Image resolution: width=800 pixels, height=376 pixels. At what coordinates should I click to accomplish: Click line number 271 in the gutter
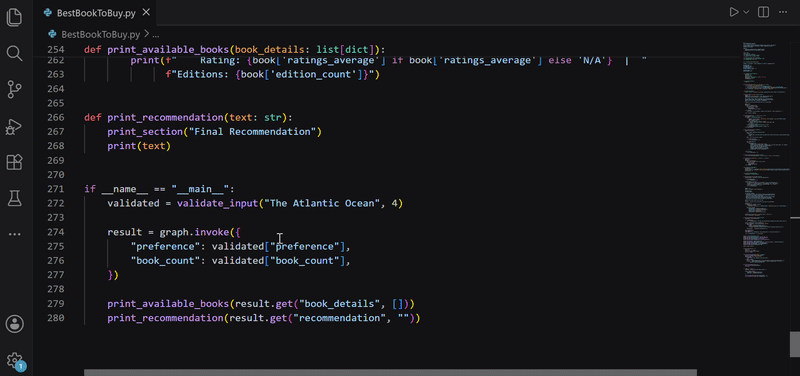point(56,189)
